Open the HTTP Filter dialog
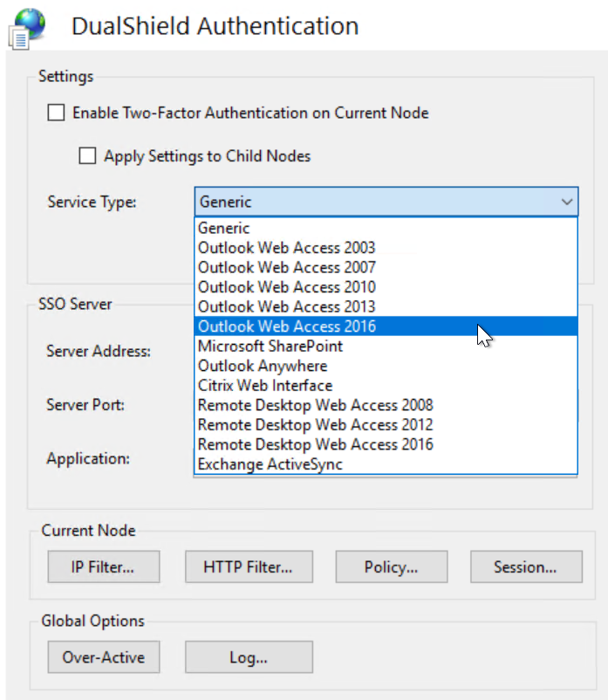Viewport: 608px width, 700px height. pyautogui.click(x=247, y=567)
